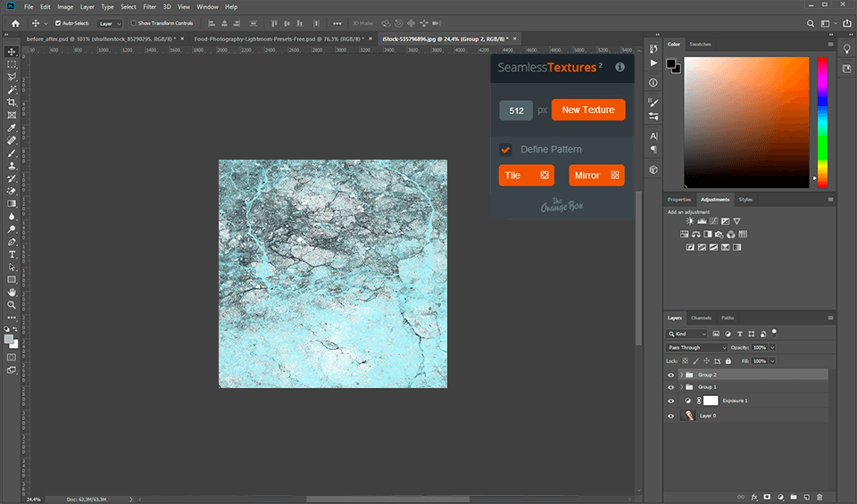Hide the Group 1 layer
The width and height of the screenshot is (857, 504).
(671, 387)
